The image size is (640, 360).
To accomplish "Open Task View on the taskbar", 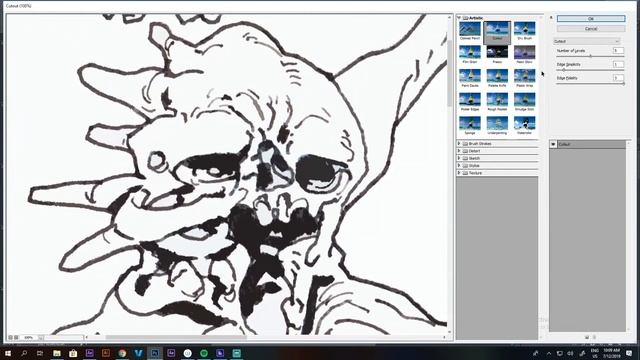I will coord(40,353).
